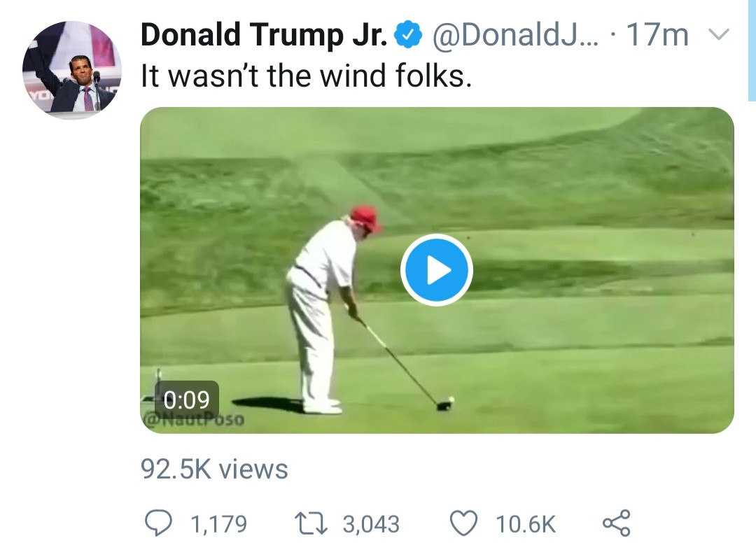Click the @NautPoso watermark on video
The width and height of the screenshot is (756, 550).
click(194, 421)
